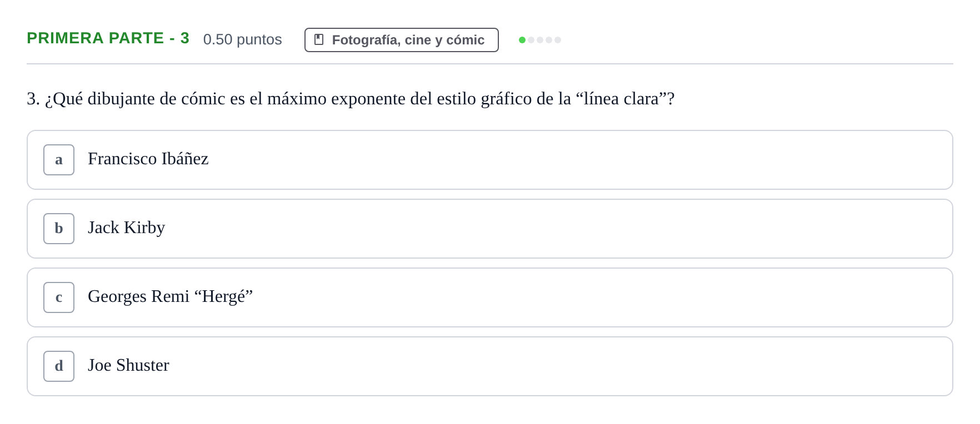Open the Fotografía, cine y cómic tag
The width and height of the screenshot is (980, 424).
[x=402, y=40]
